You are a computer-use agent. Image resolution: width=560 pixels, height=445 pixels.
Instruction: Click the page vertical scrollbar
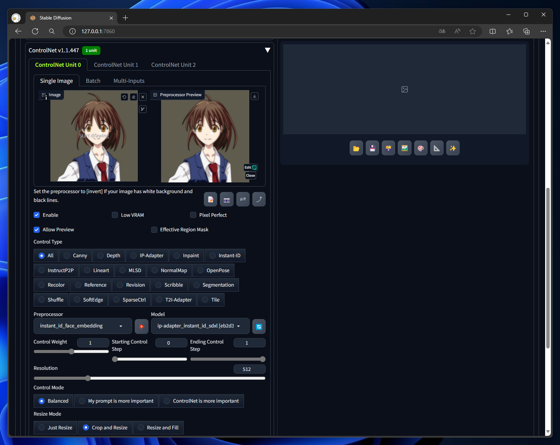pyautogui.click(x=548, y=268)
